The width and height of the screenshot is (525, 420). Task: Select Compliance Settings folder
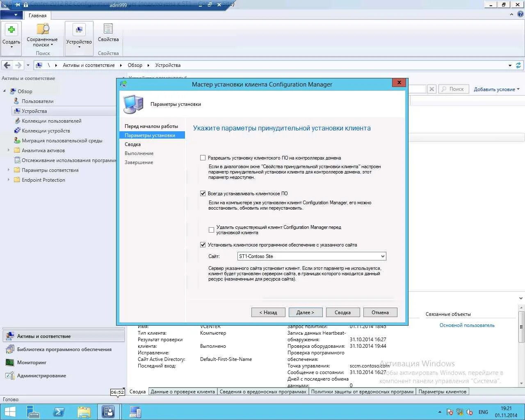(x=50, y=170)
